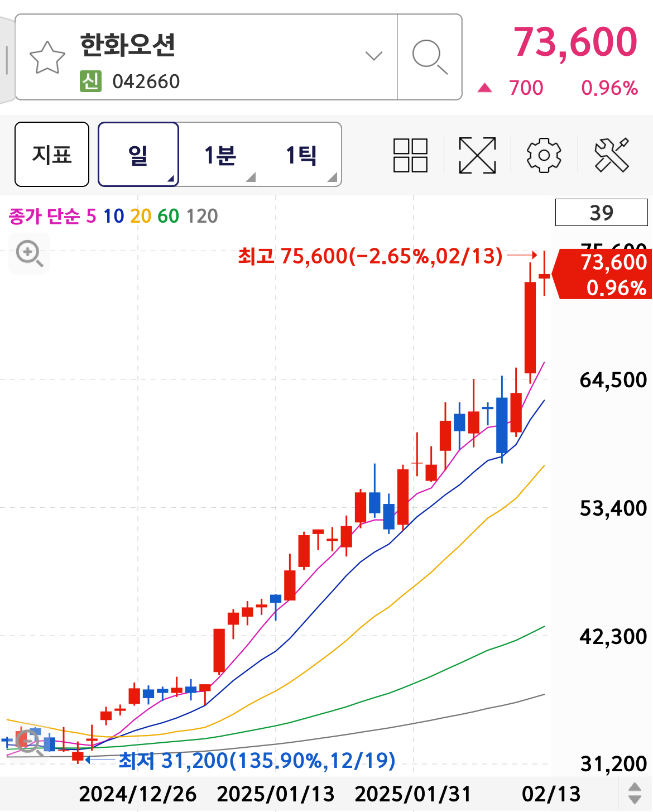
Task: Open chart settings with the gear icon
Action: (544, 155)
